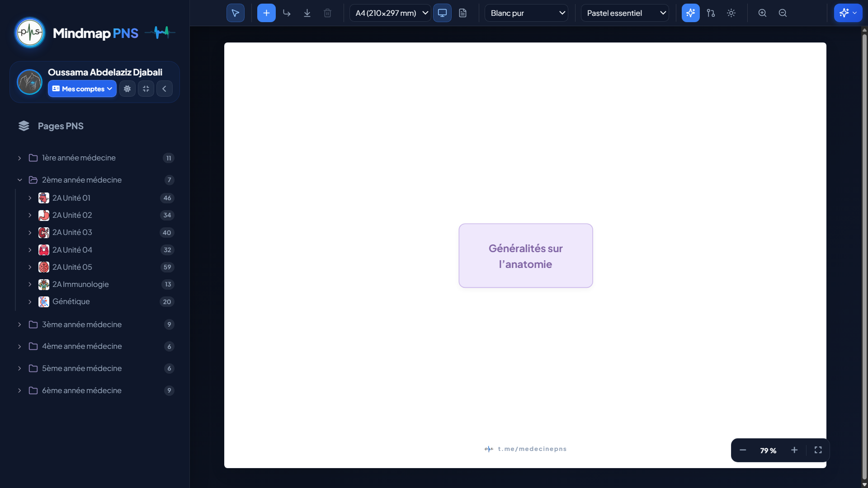
Task: Click the branch connections icon
Action: pos(711,13)
